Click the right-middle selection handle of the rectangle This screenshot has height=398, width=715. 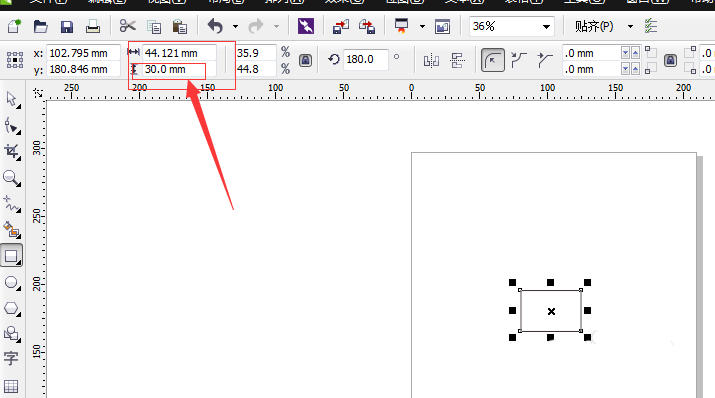pos(587,310)
